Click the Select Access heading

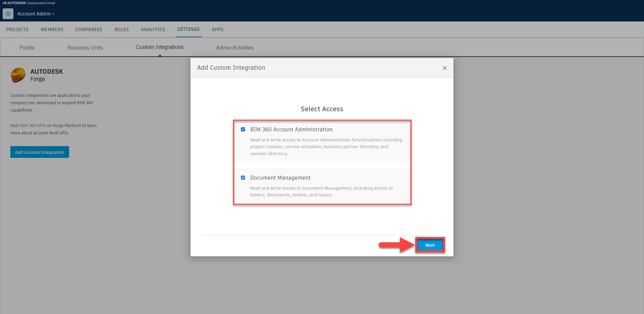pos(322,109)
